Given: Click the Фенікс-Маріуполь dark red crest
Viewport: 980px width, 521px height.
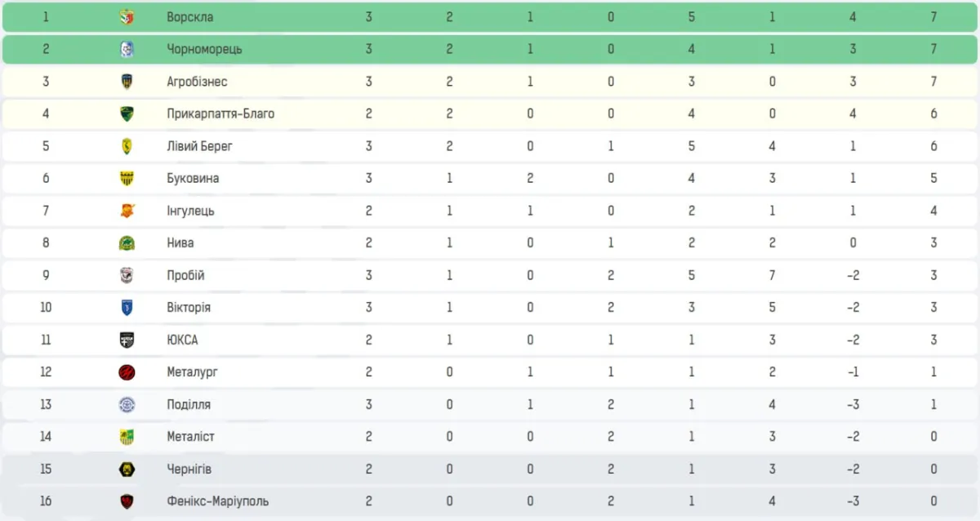Looking at the screenshot, I should click(127, 501).
